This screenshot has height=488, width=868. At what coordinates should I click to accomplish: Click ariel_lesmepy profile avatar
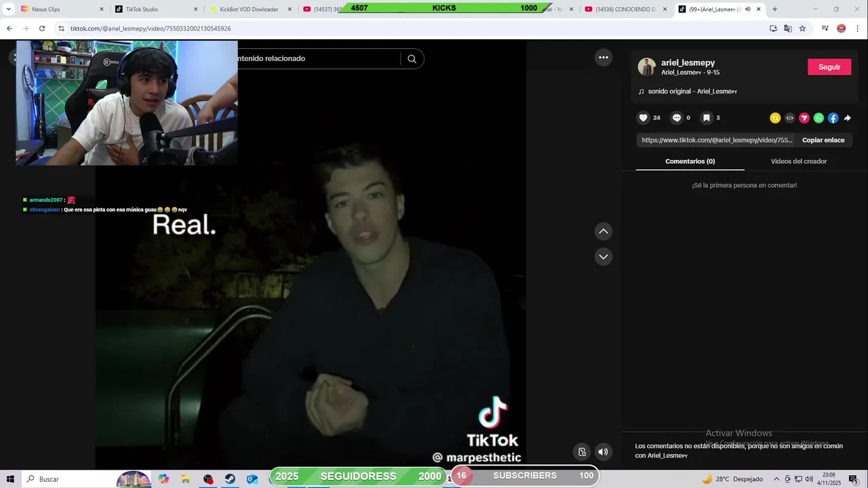coord(647,67)
